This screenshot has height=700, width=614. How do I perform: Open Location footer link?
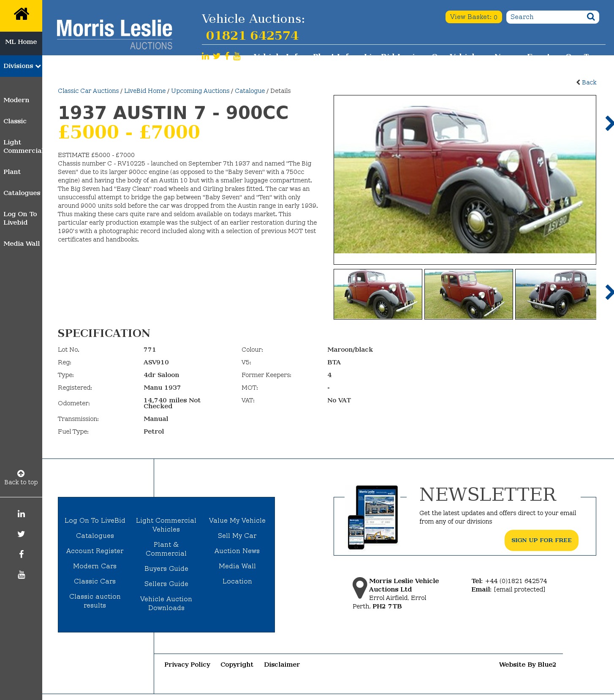(237, 581)
